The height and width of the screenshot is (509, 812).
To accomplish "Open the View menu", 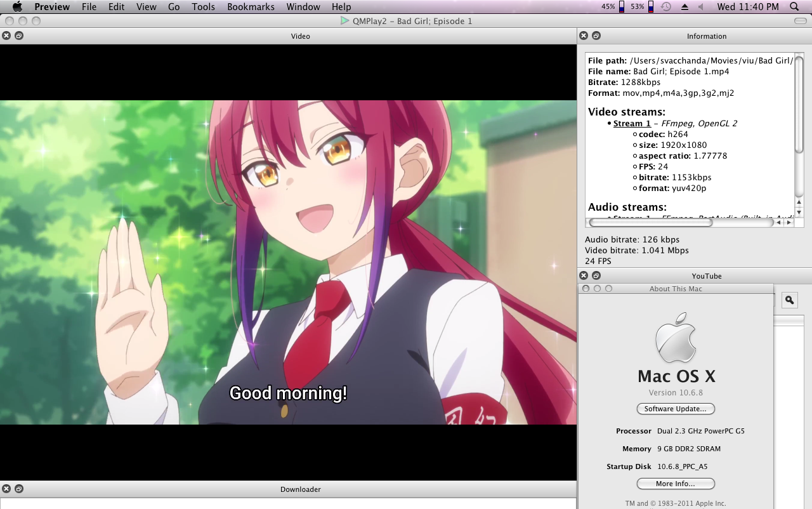I will (147, 7).
